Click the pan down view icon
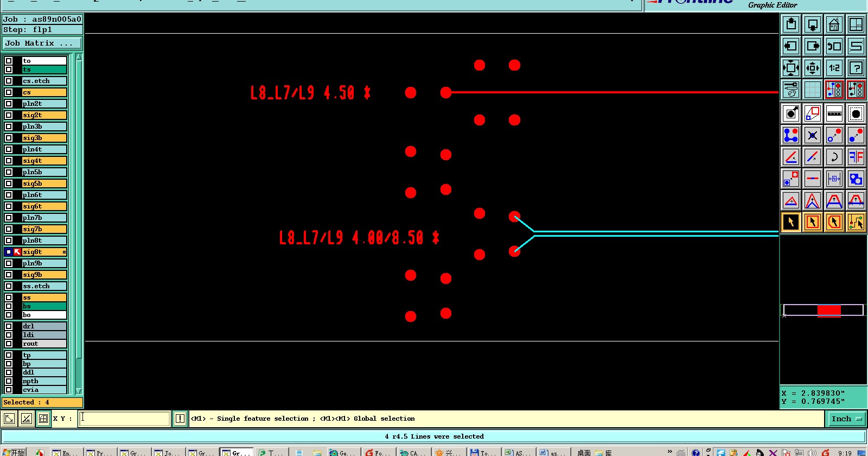Viewport: 868px width, 456px height. pyautogui.click(x=813, y=24)
